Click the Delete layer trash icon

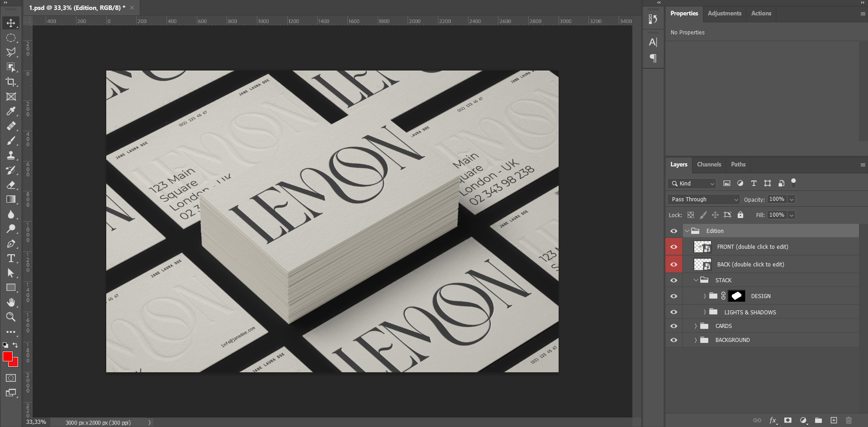(849, 420)
